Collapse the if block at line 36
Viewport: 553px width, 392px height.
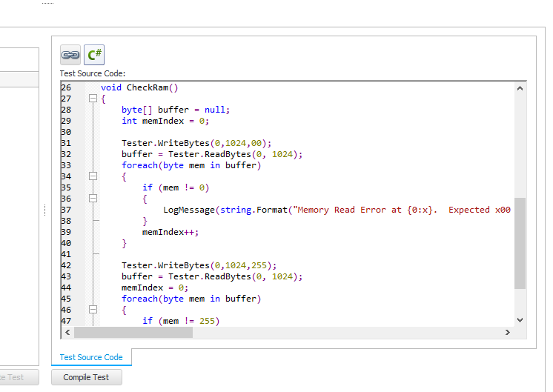click(x=93, y=199)
